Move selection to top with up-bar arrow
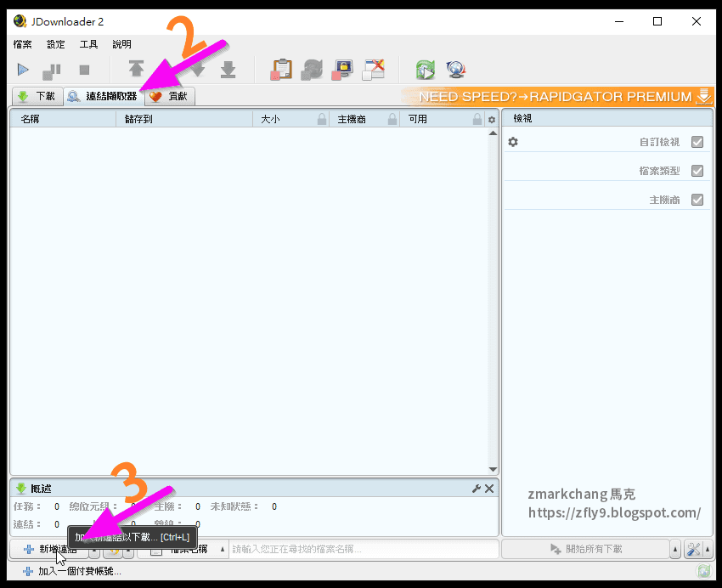The width and height of the screenshot is (722, 588). [x=136, y=69]
